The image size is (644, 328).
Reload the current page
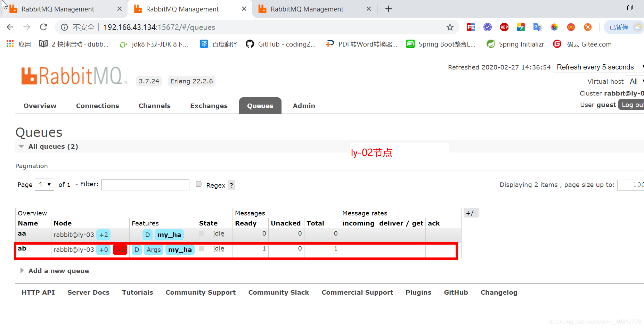43,27
